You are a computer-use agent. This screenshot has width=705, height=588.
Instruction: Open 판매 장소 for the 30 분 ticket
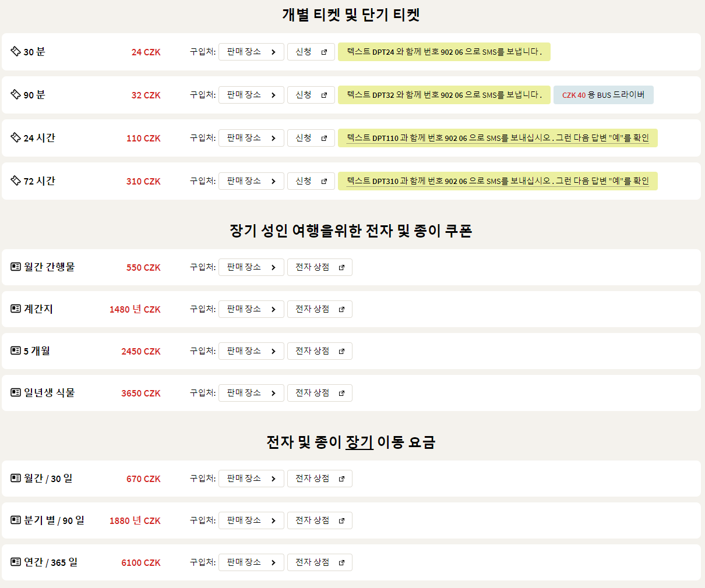(x=251, y=52)
